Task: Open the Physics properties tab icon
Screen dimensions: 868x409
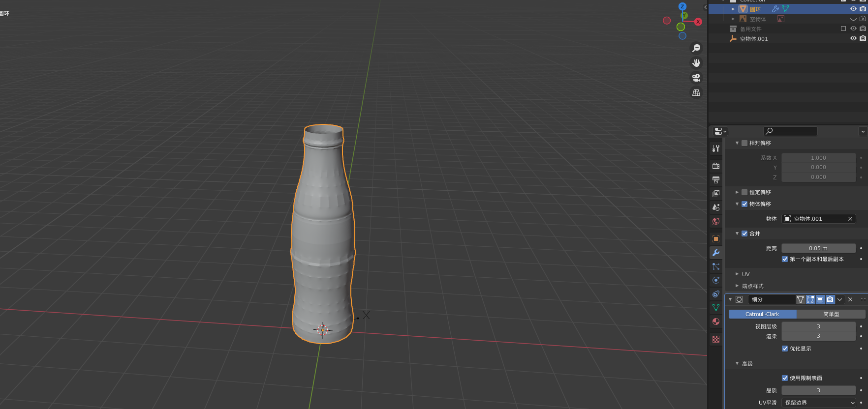Action: 716,280
